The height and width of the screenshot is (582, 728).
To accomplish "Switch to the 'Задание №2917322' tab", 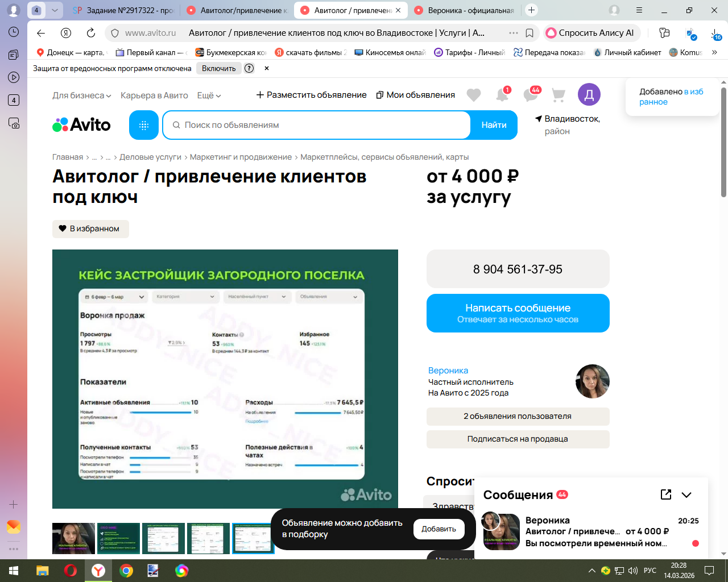I will click(x=123, y=10).
